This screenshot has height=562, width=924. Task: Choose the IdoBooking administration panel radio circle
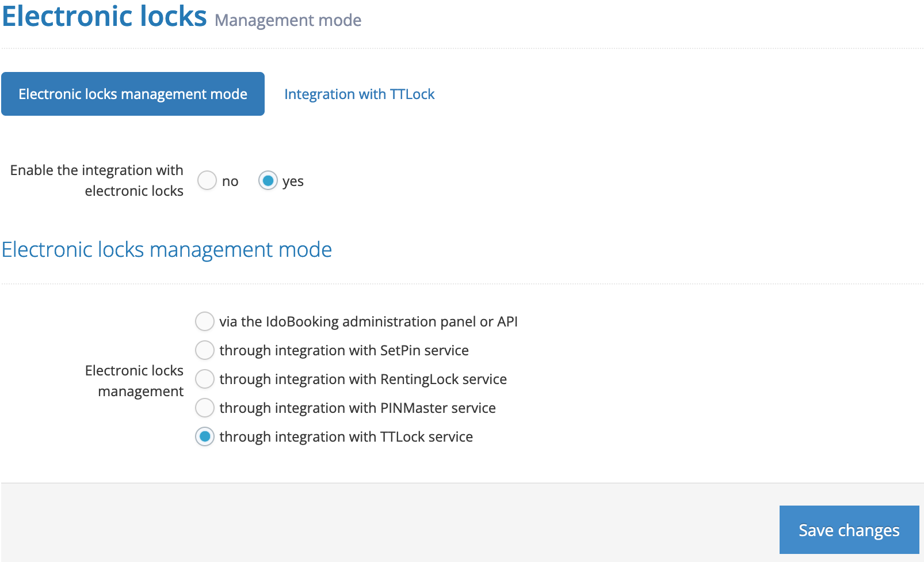[x=205, y=321]
